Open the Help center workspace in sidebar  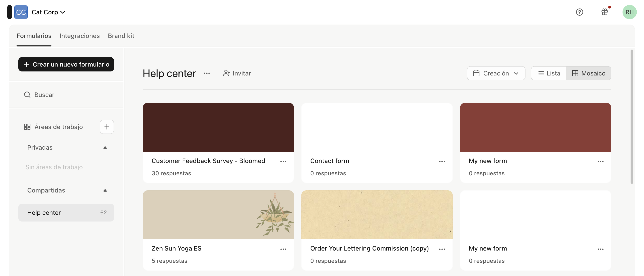[x=44, y=212]
